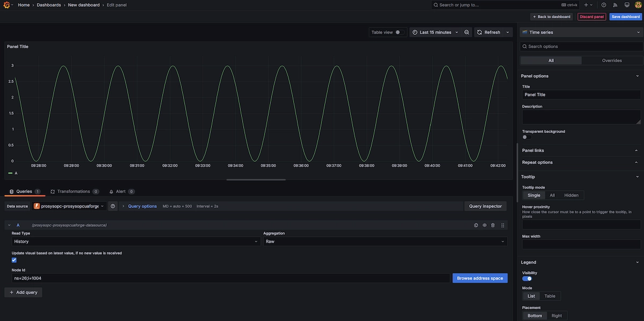Open the Time series visualization picker
The image size is (644, 321).
pos(580,31)
